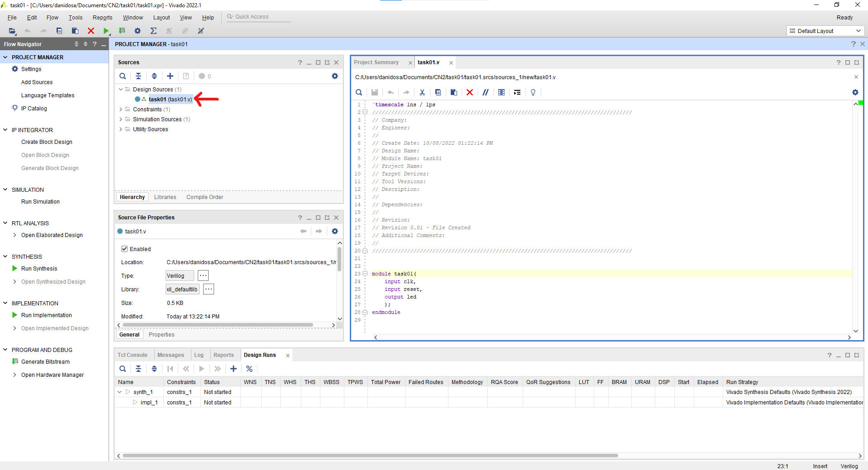Select the impl_1 run row
The image size is (868, 470).
click(x=489, y=403)
